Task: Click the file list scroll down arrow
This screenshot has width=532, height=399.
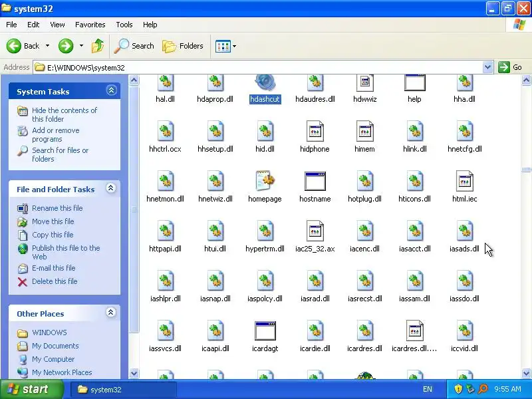Action: (526, 373)
